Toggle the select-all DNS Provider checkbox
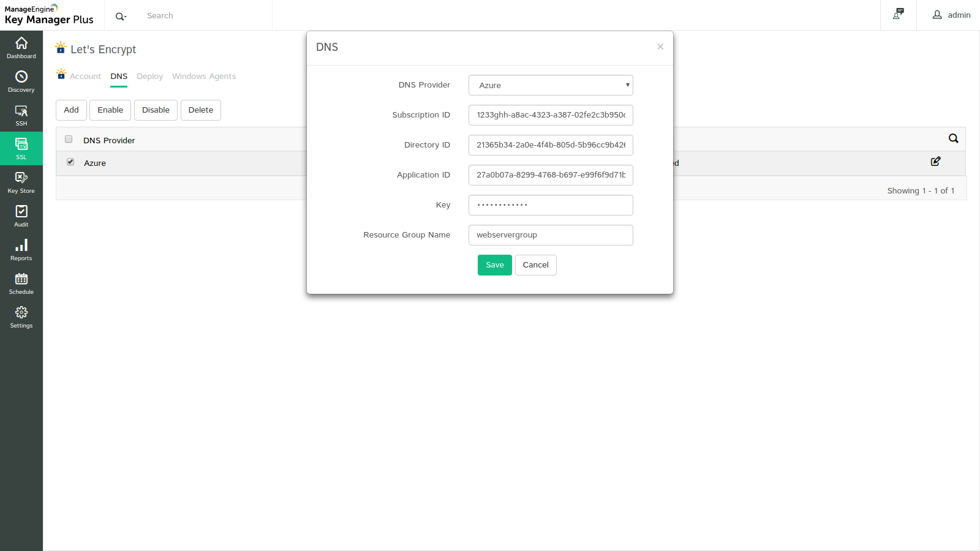Viewport: 980px width, 551px height. 69,139
